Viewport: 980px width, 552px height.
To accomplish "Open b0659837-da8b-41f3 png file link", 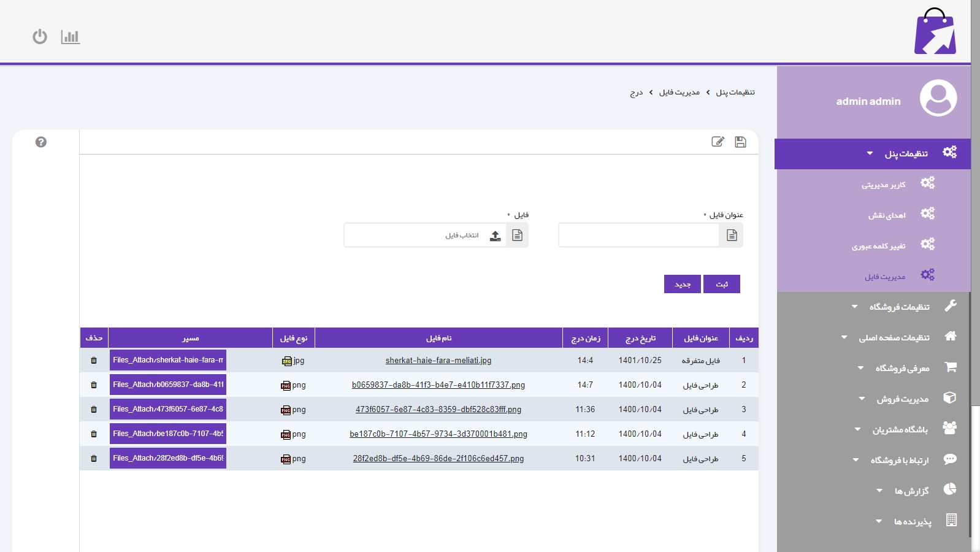I will coord(438,385).
